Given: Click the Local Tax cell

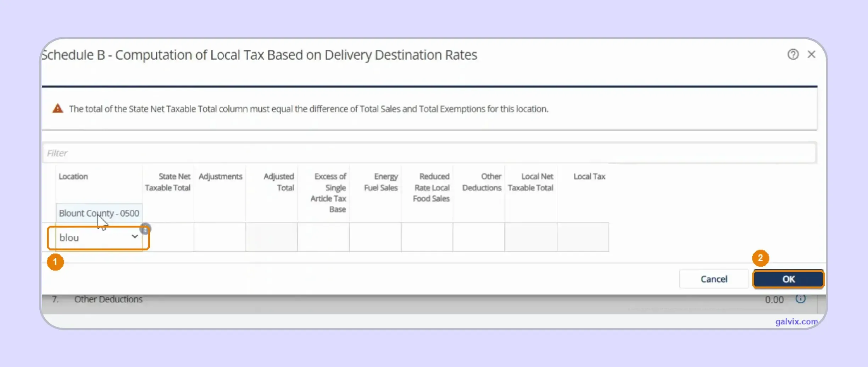Looking at the screenshot, I should tap(583, 237).
